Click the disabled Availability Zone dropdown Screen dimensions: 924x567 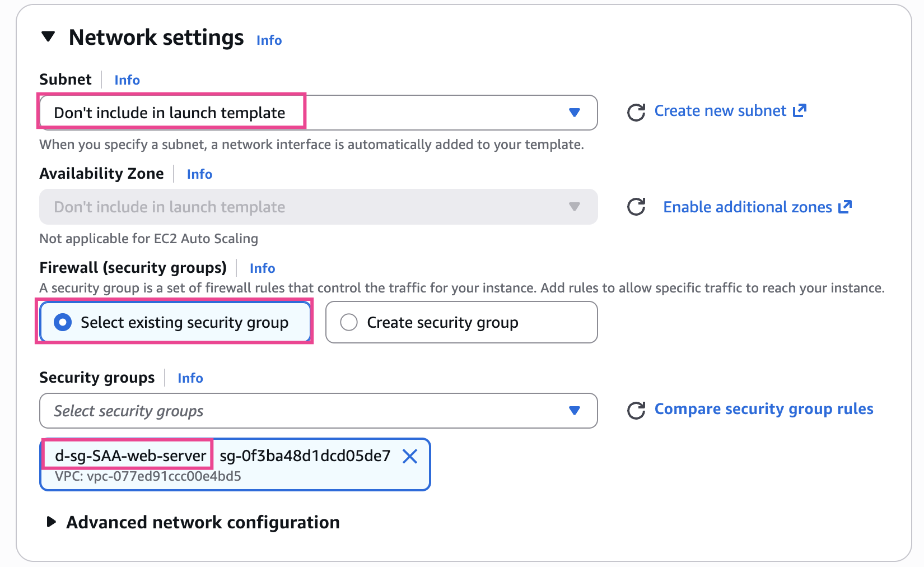318,207
